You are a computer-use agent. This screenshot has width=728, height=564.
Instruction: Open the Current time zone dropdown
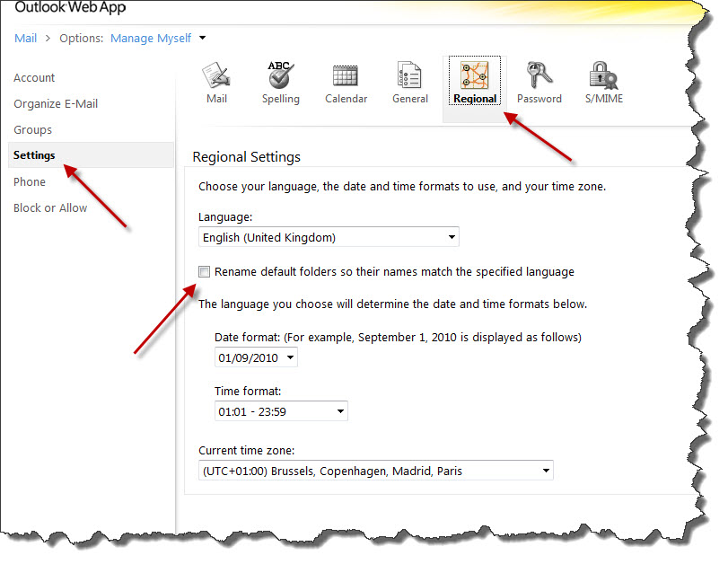(x=375, y=471)
